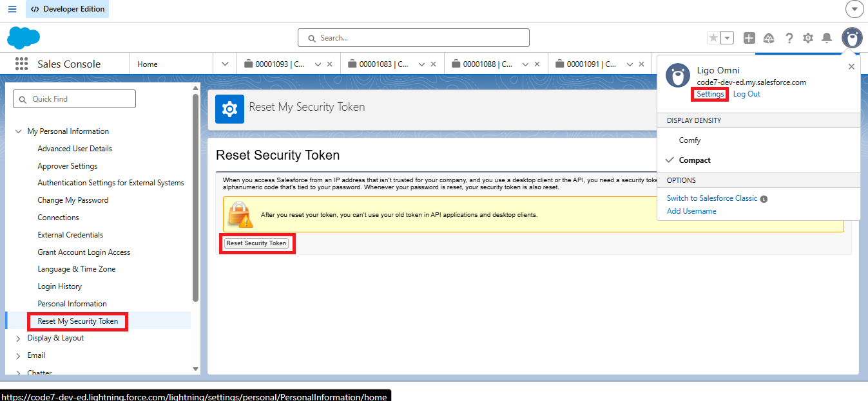Viewport: 868px width, 401px height.
Task: Focus the global Search box
Action: (x=414, y=38)
